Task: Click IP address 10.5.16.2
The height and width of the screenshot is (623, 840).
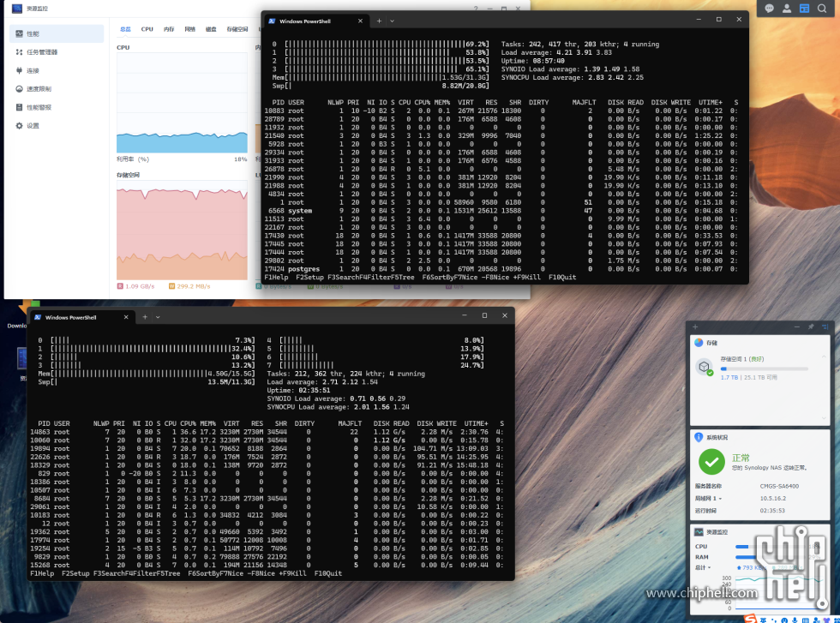Action: (x=772, y=499)
